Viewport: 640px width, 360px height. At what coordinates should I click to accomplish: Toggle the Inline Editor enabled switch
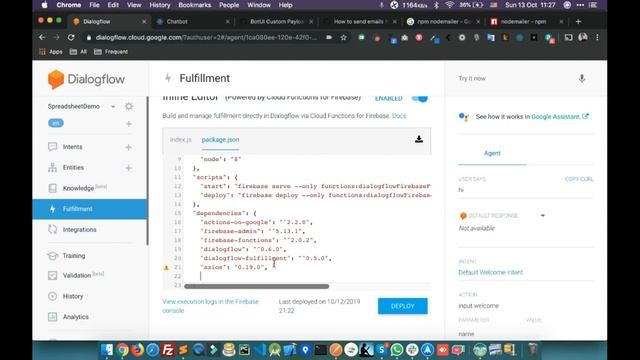[x=420, y=98]
